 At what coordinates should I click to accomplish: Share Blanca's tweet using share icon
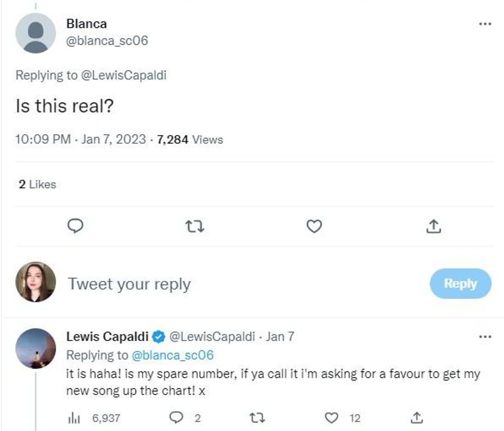pos(433,226)
